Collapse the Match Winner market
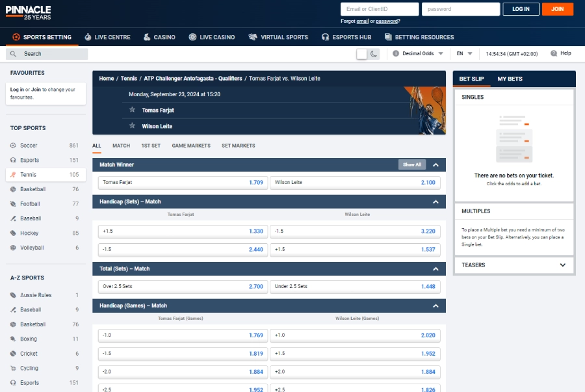 (435, 164)
